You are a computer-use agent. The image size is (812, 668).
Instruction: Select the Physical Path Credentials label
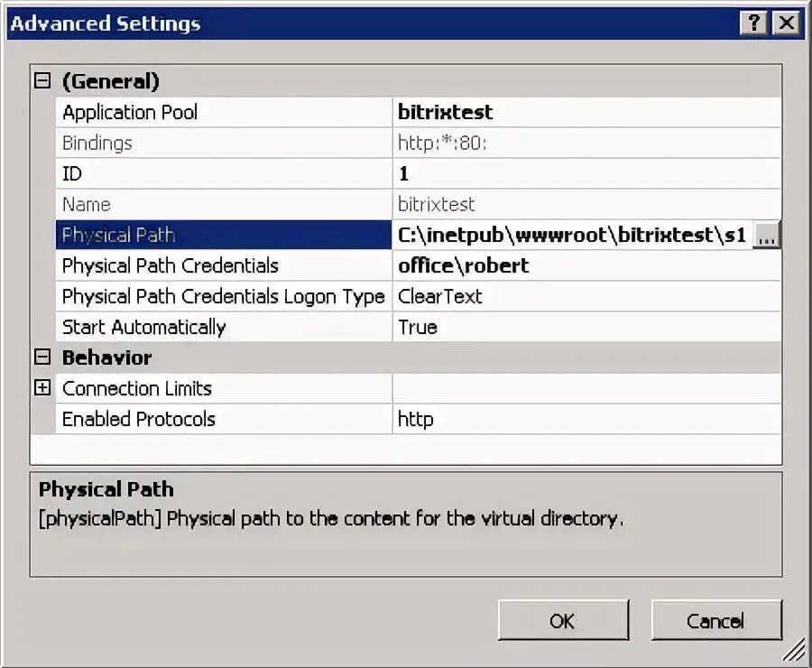point(171,266)
